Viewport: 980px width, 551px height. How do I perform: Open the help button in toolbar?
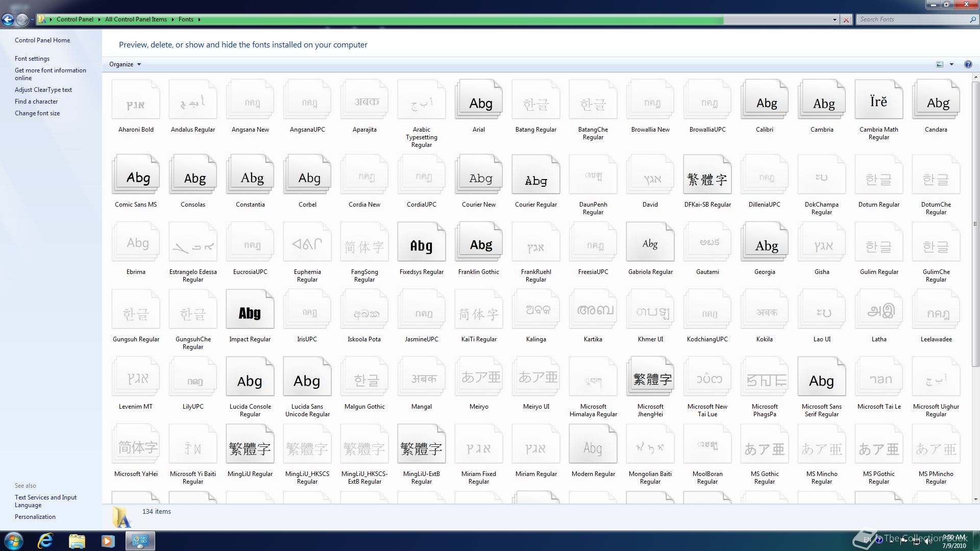[968, 64]
